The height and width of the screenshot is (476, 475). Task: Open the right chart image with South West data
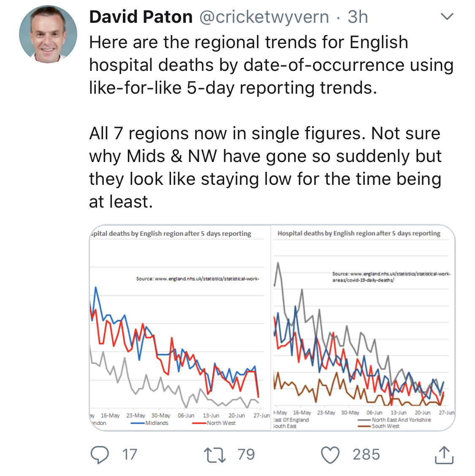click(363, 327)
